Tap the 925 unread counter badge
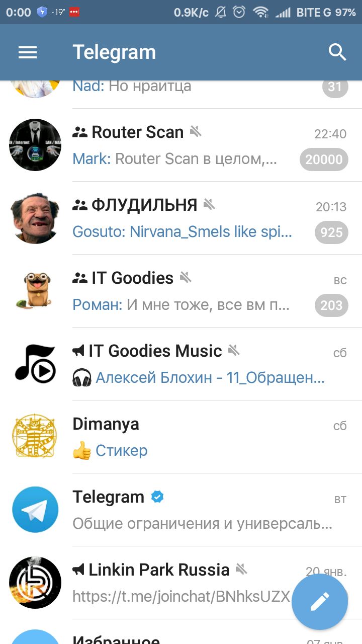 (331, 232)
